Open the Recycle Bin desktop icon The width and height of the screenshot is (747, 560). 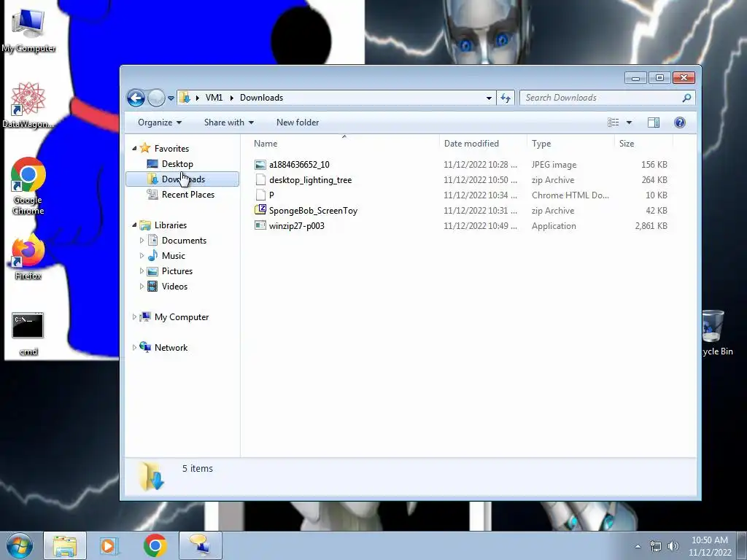(716, 332)
